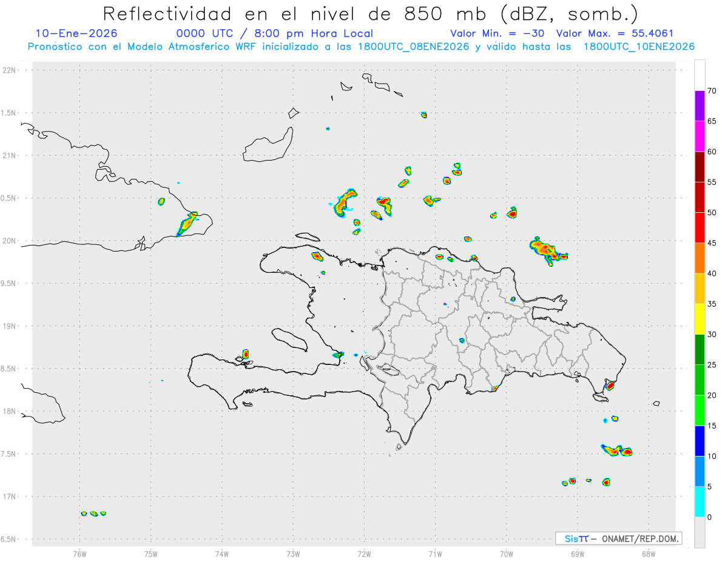Click the color bar value '60'
The height and width of the screenshot is (562, 728).
(712, 152)
